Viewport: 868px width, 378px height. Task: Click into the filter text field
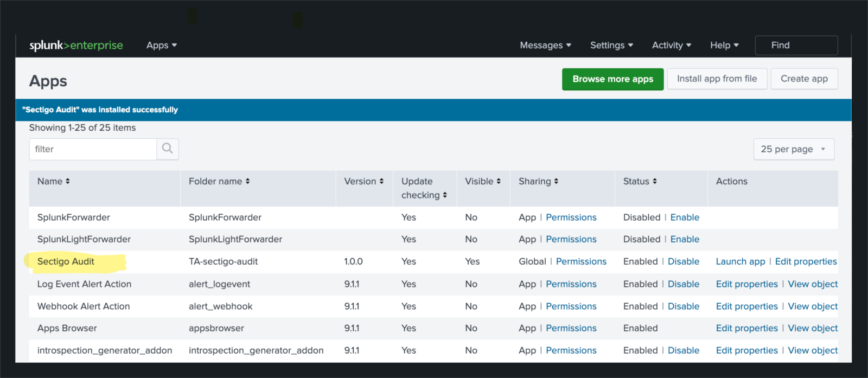click(x=93, y=149)
